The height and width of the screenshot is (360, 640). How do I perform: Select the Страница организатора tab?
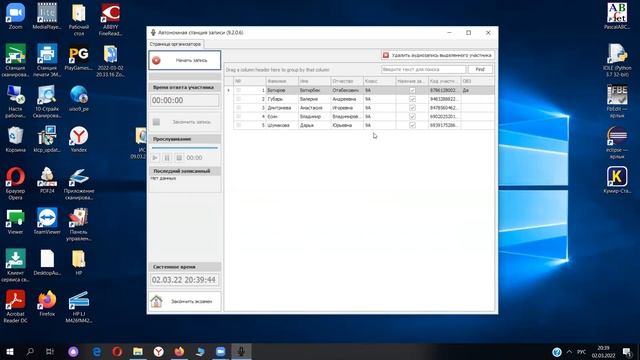click(x=175, y=44)
